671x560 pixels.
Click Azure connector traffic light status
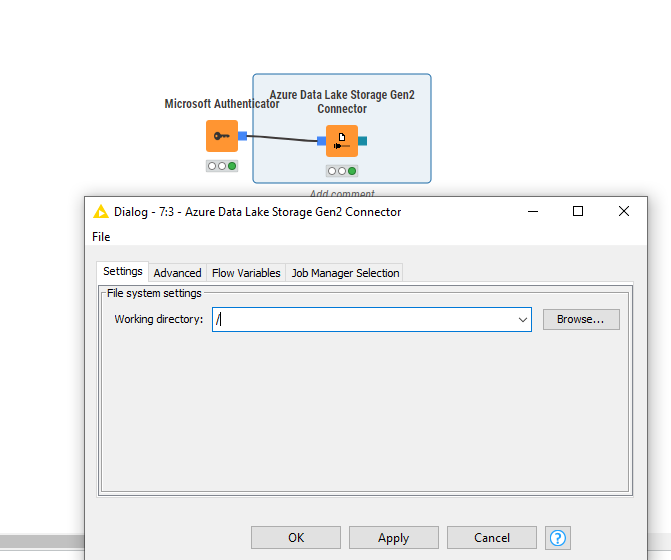point(342,171)
